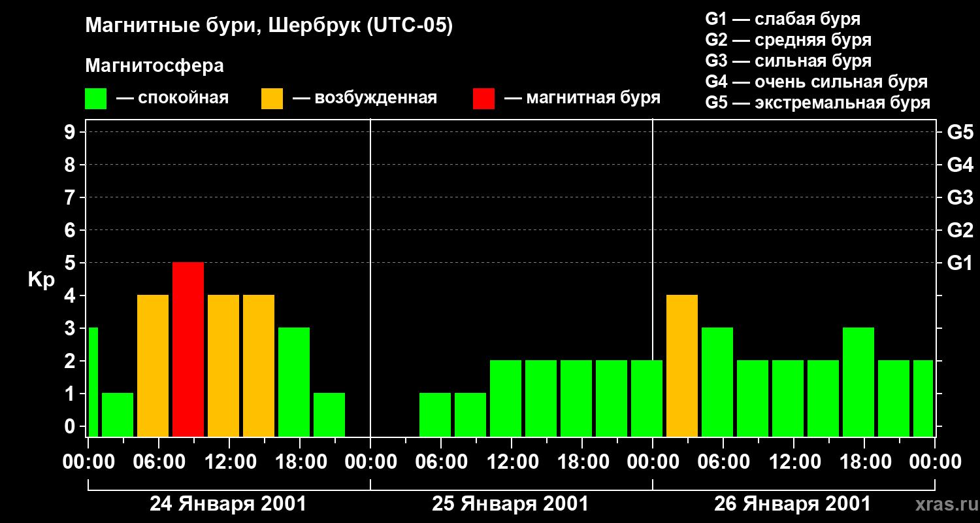Click the 'G3' label on the right axis
The image size is (980, 523).
coord(960,197)
